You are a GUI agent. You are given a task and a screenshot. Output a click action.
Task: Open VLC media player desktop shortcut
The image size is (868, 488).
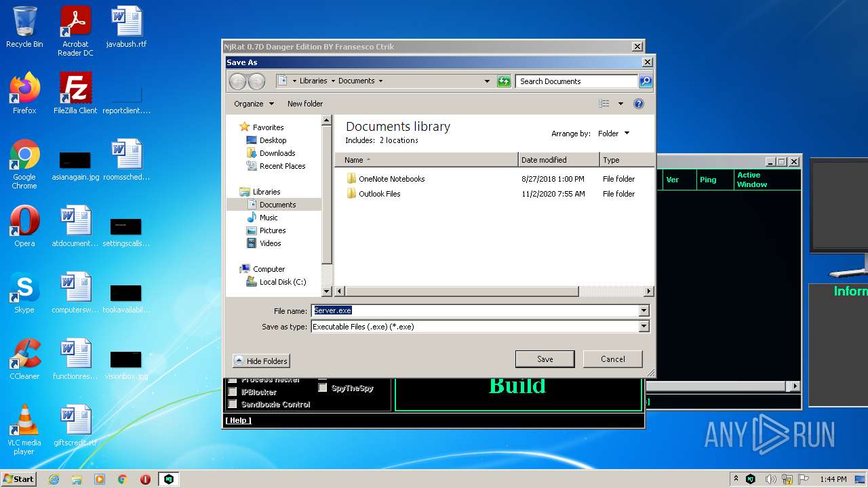(24, 430)
